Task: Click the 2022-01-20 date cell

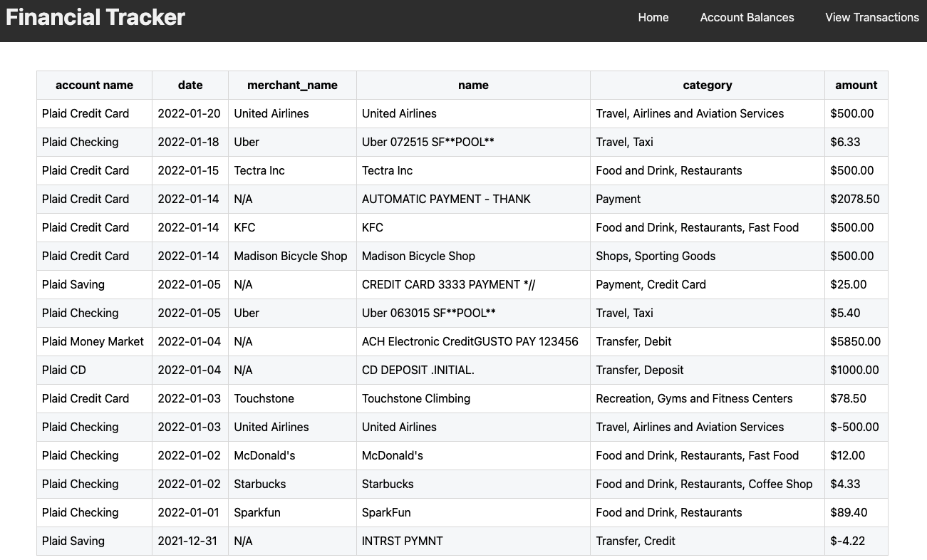Action: coord(190,113)
